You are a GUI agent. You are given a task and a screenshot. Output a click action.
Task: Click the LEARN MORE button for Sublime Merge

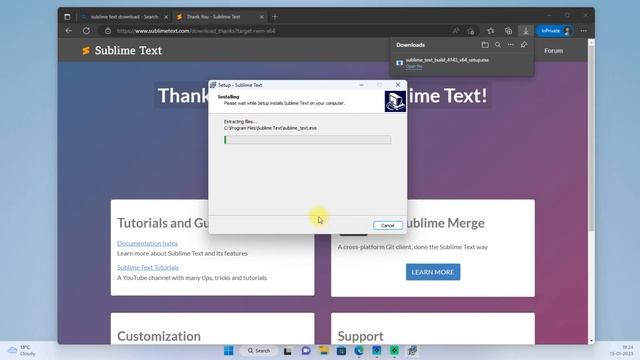pyautogui.click(x=433, y=272)
